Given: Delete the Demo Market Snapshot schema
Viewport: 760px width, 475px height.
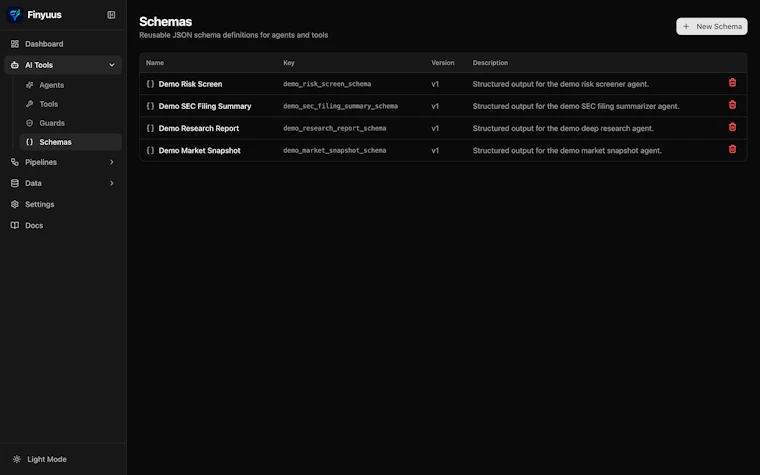Looking at the screenshot, I should click(732, 149).
